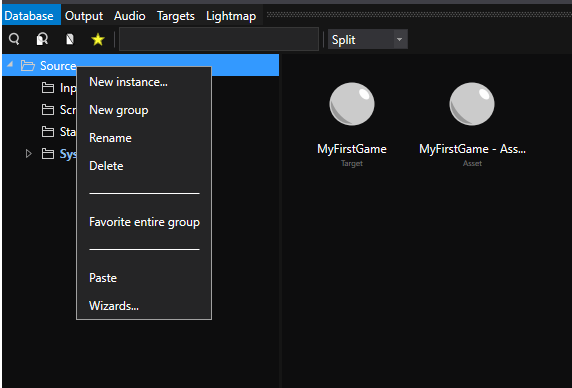Open the Audio tab
The image size is (572, 388).
pyautogui.click(x=130, y=16)
